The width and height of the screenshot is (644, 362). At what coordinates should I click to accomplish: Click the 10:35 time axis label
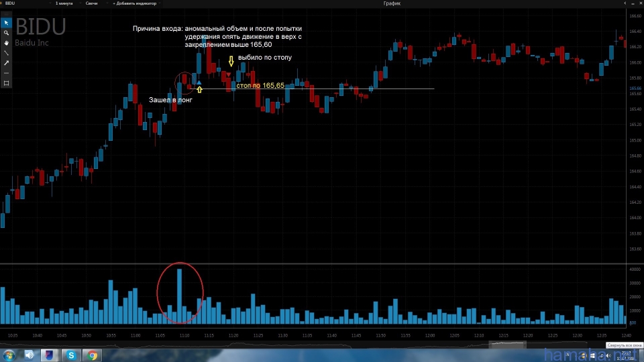[x=13, y=336]
